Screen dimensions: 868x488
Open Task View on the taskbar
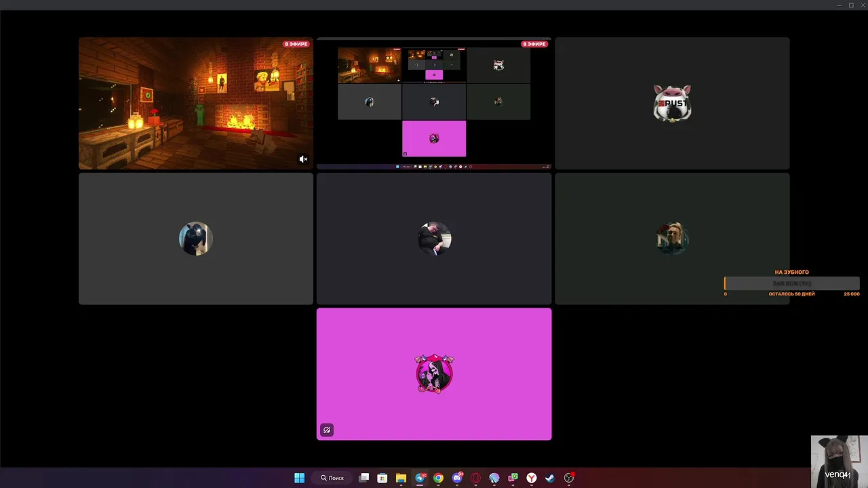364,478
